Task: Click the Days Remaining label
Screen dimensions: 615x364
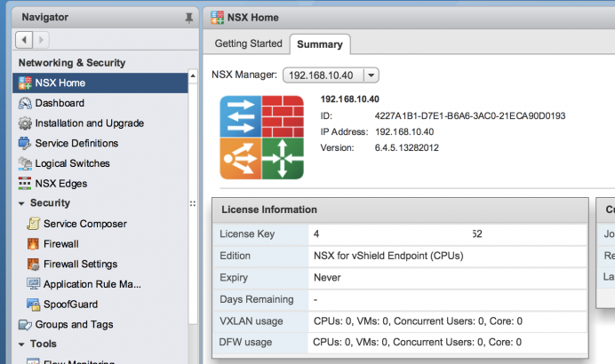Action: click(x=257, y=299)
